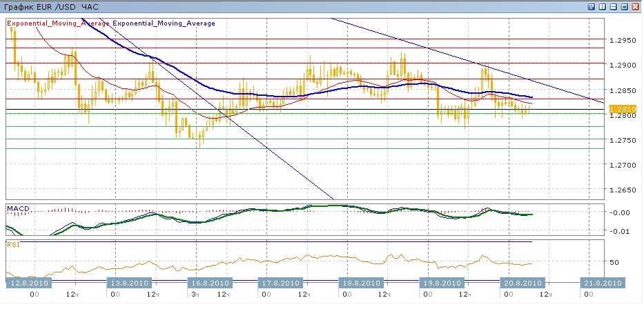Select the 12.8.2010 date marker

coord(28,283)
